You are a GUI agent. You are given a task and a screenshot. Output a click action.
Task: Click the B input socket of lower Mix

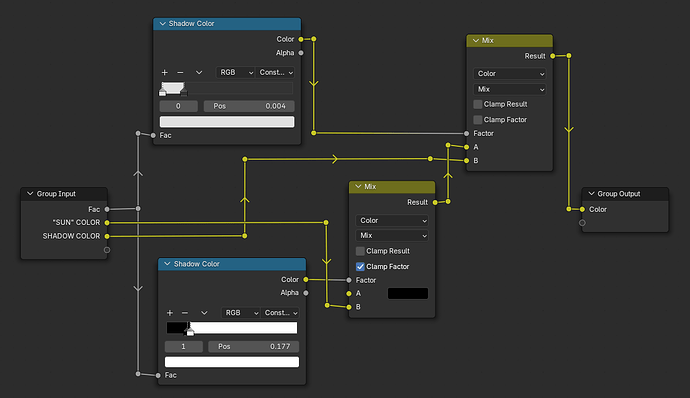tap(349, 307)
